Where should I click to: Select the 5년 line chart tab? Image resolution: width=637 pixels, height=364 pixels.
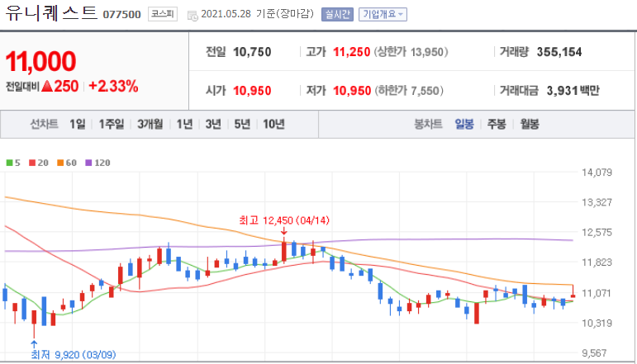[242, 124]
